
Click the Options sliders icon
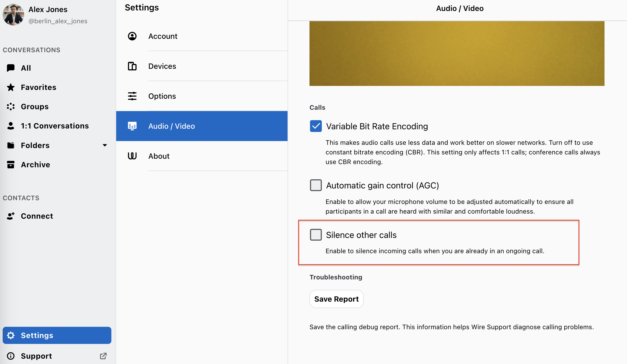[x=132, y=96]
